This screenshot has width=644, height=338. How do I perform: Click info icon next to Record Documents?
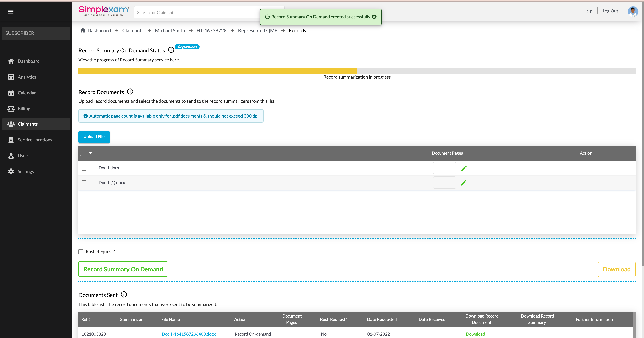[130, 92]
